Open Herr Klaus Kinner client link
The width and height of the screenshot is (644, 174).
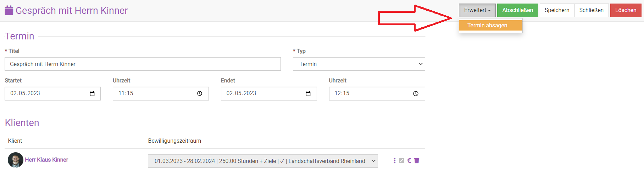[x=46, y=160]
